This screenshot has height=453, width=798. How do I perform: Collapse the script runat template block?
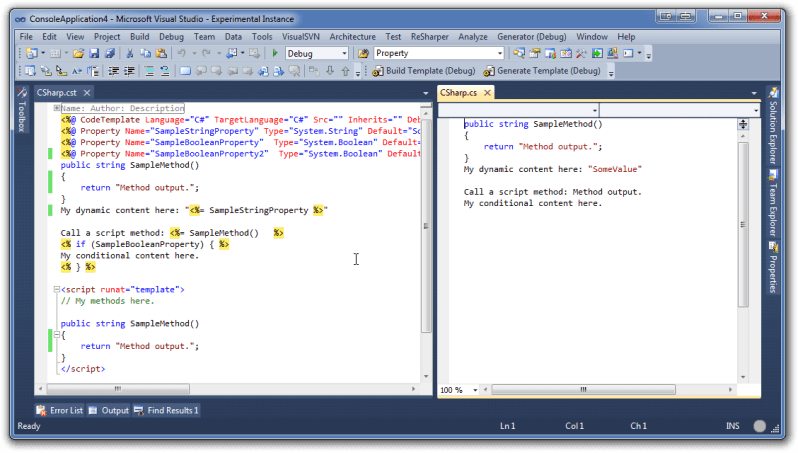click(57, 289)
